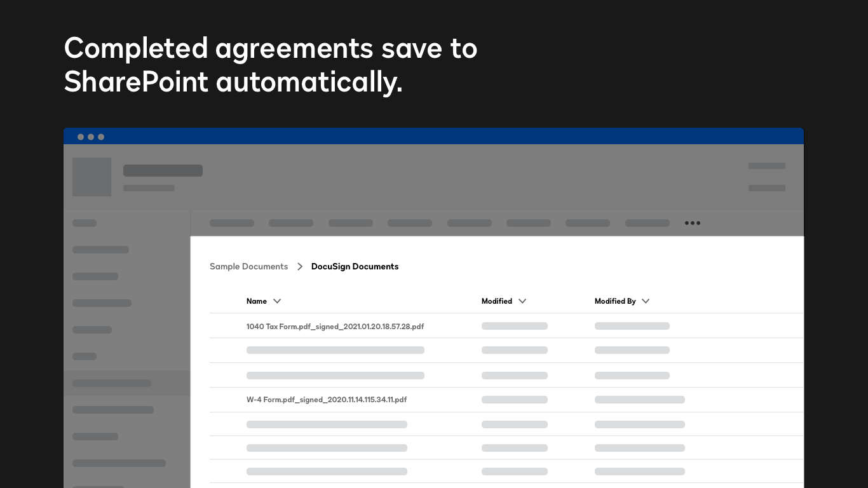Click the Name column header text
The height and width of the screenshot is (488, 868).
coord(257,301)
